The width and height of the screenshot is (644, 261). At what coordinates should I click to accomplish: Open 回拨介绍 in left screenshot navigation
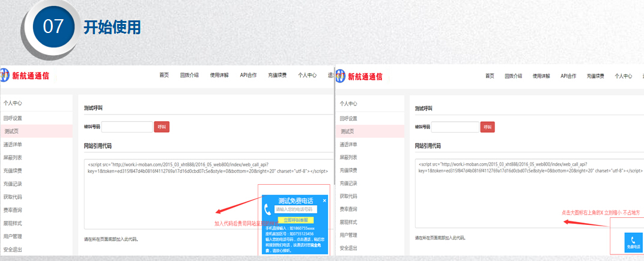pyautogui.click(x=189, y=75)
